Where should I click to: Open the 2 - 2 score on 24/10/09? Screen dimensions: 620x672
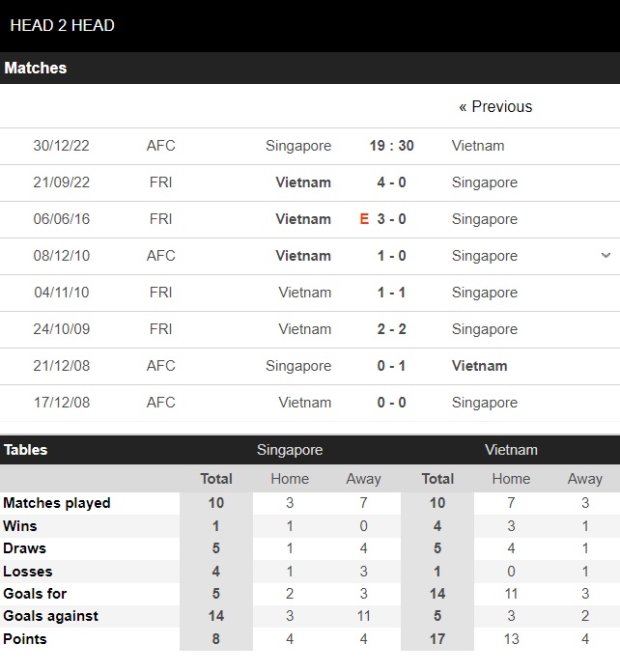pos(391,329)
